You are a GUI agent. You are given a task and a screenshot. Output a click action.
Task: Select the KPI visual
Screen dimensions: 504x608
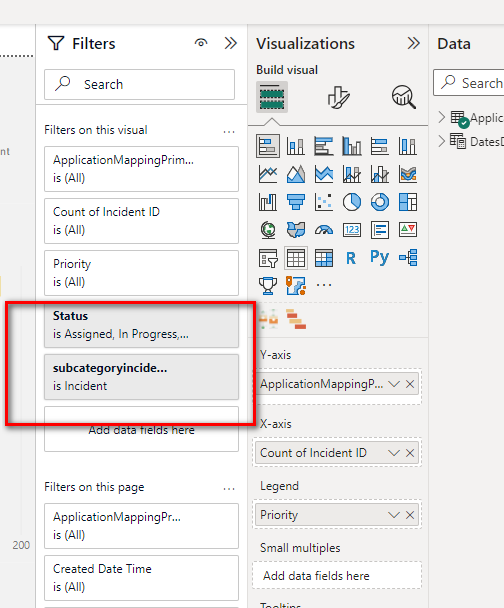pyautogui.click(x=408, y=230)
